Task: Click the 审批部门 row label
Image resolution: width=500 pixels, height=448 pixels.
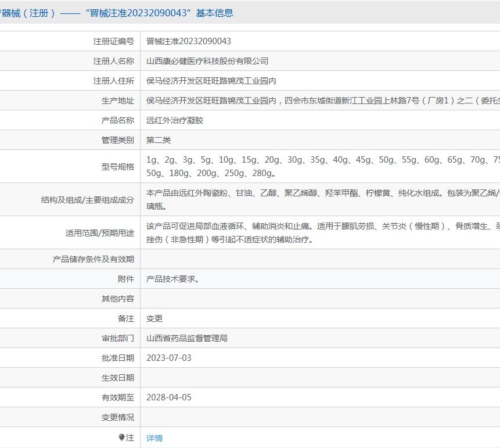Action: [x=118, y=338]
